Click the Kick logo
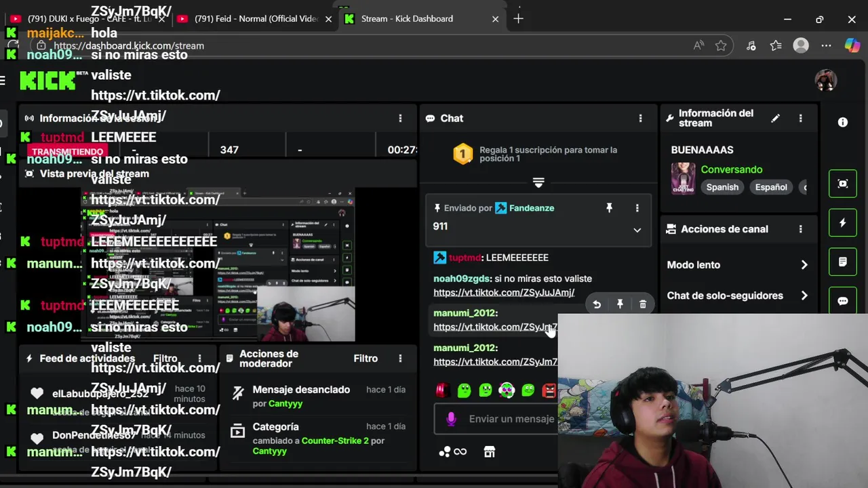The height and width of the screenshot is (488, 868). [47, 81]
